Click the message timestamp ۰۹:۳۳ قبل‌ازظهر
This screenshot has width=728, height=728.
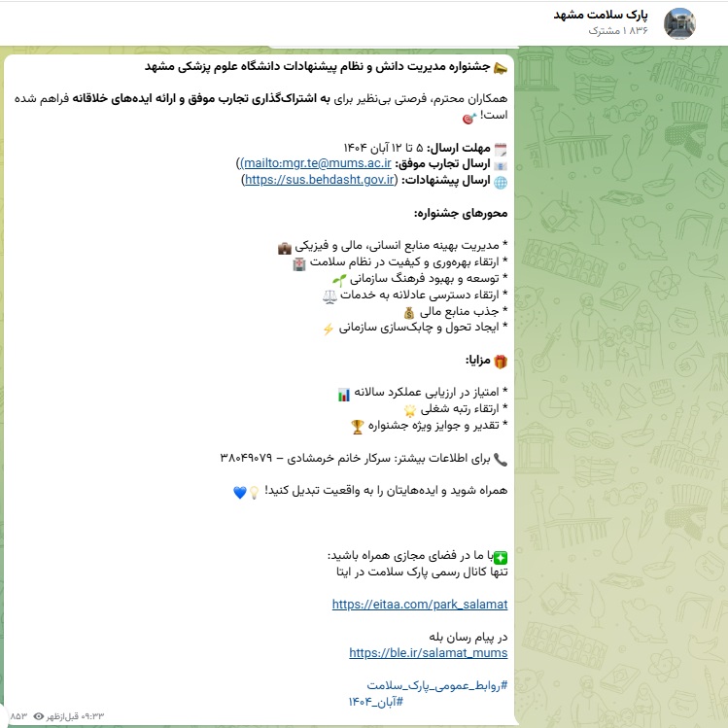[x=76, y=716]
